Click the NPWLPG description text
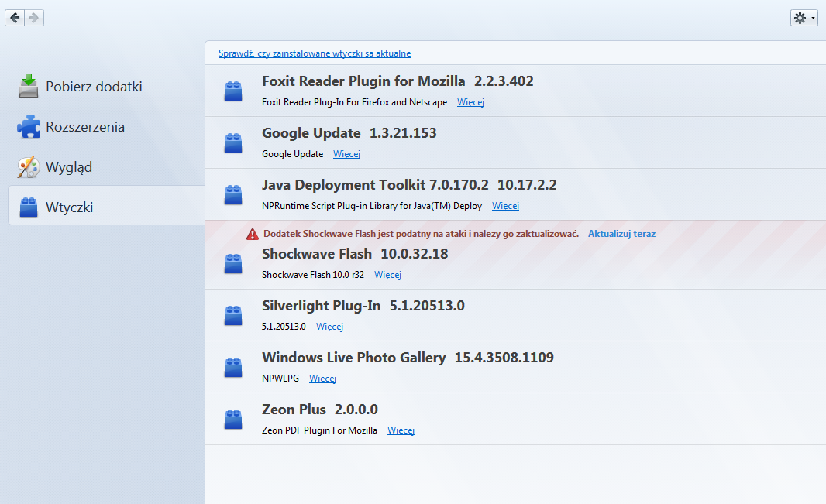This screenshot has height=504, width=826. click(280, 379)
